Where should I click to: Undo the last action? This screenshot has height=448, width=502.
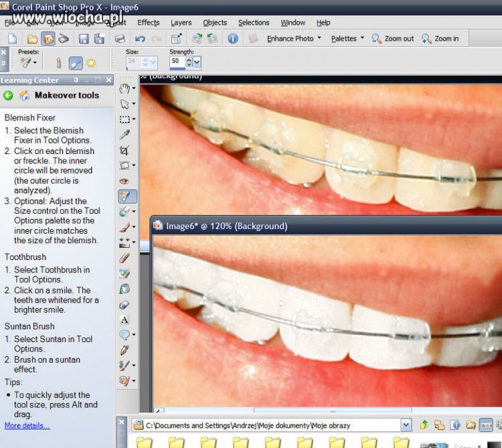tap(140, 39)
